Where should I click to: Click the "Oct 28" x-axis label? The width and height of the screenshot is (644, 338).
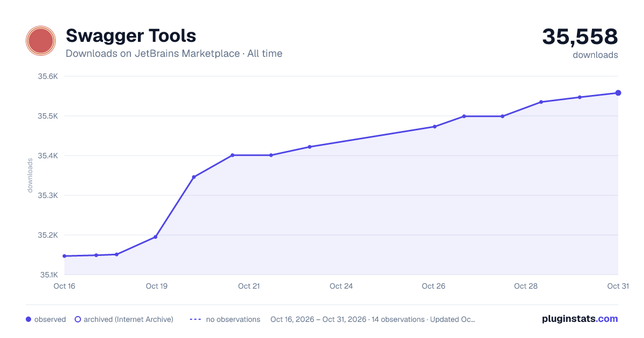click(526, 286)
